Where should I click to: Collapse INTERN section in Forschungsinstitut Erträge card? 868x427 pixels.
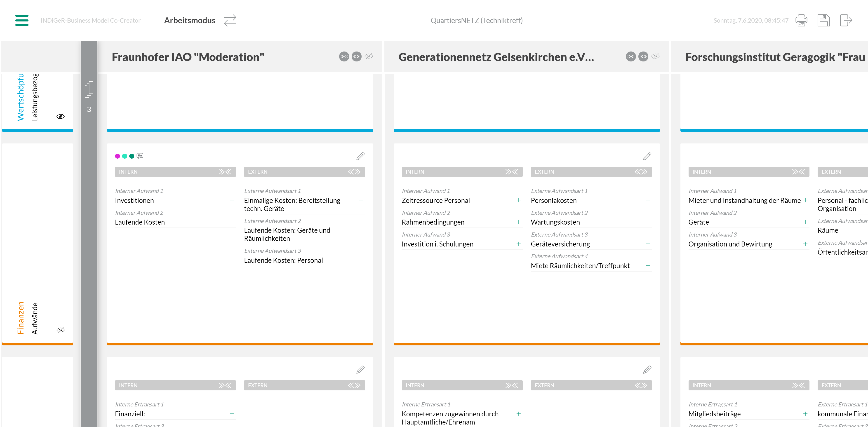(798, 385)
